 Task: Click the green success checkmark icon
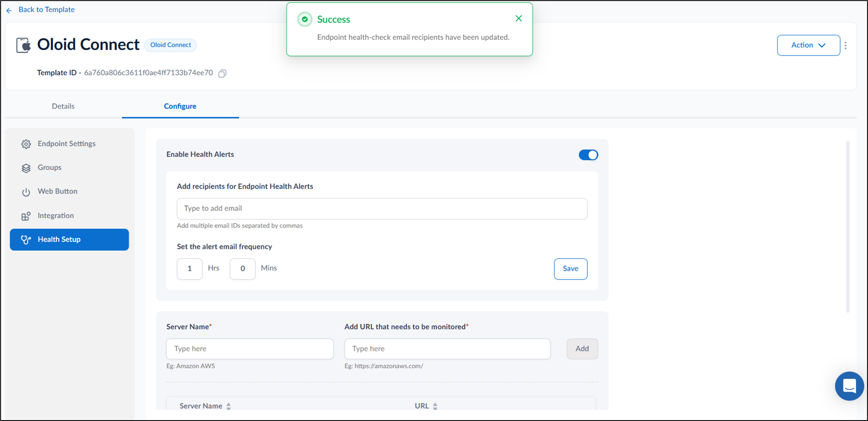point(305,19)
